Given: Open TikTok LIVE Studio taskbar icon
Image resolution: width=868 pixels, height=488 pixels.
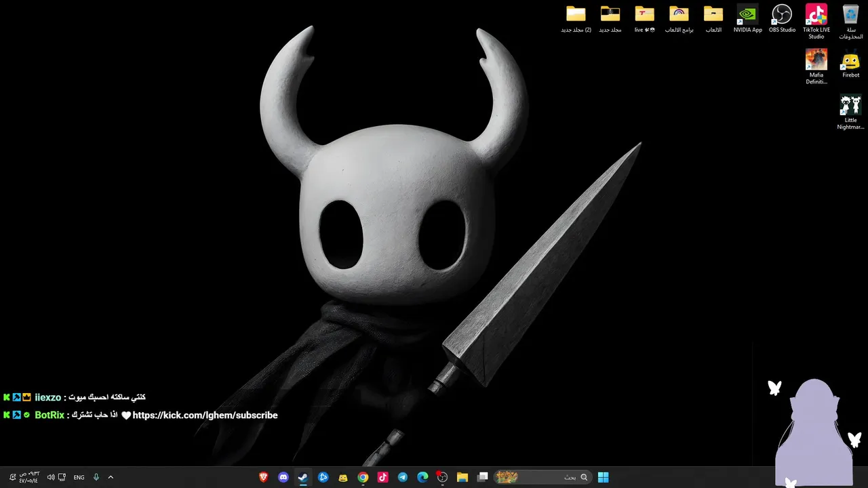Looking at the screenshot, I should tap(382, 477).
